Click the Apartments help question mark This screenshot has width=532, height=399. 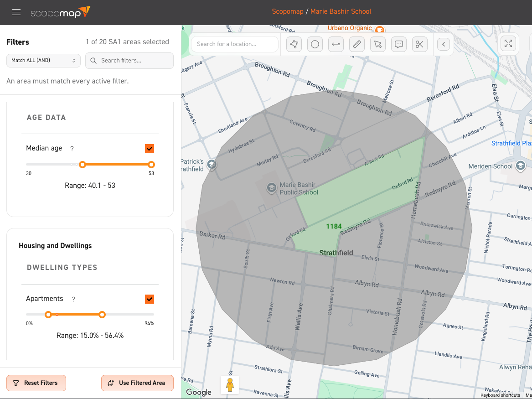pyautogui.click(x=73, y=299)
